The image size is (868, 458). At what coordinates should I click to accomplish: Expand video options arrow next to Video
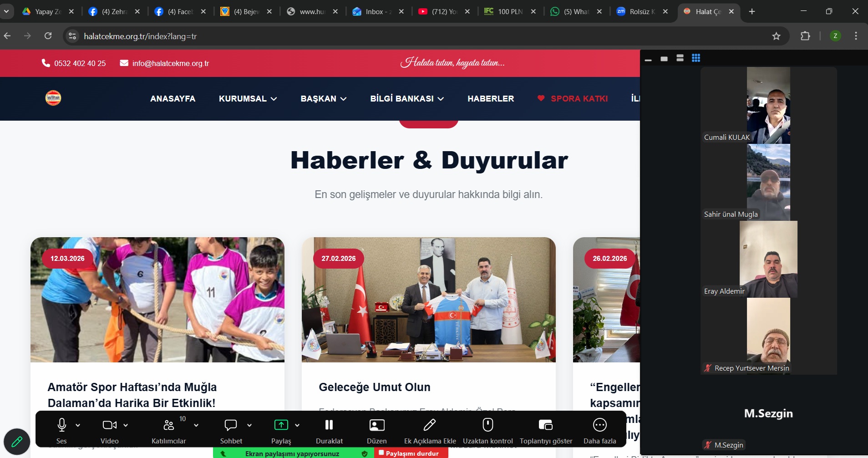[x=126, y=425]
